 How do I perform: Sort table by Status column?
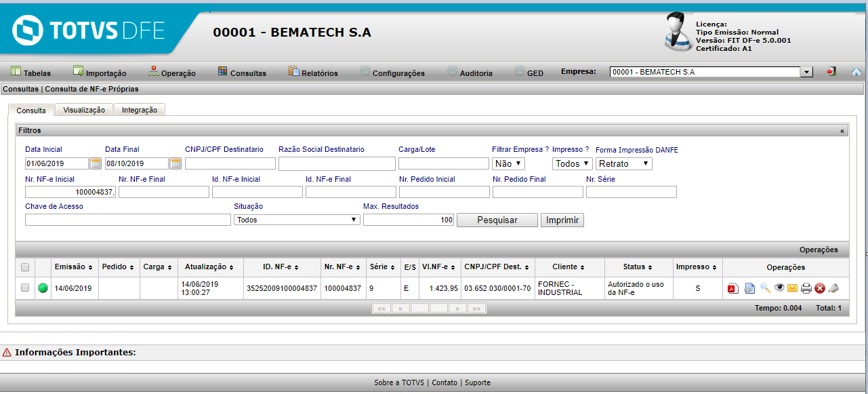click(x=638, y=267)
